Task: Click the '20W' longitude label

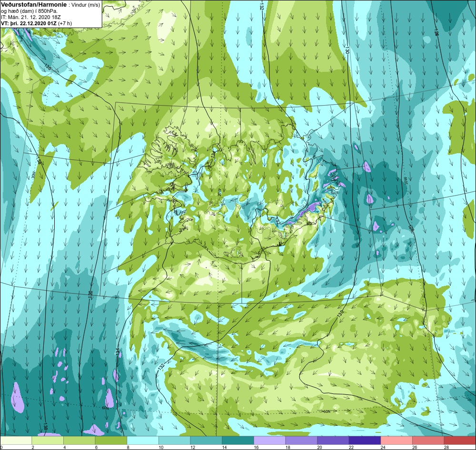Action: pos(219,192)
